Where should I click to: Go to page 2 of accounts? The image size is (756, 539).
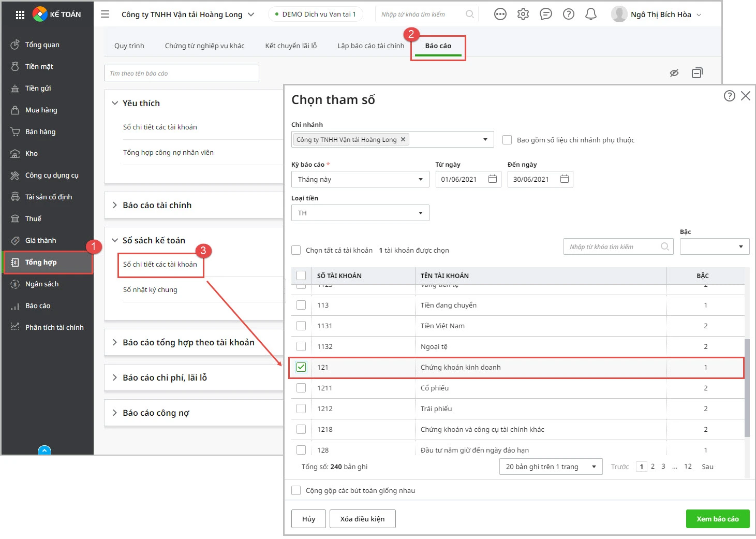(653, 467)
